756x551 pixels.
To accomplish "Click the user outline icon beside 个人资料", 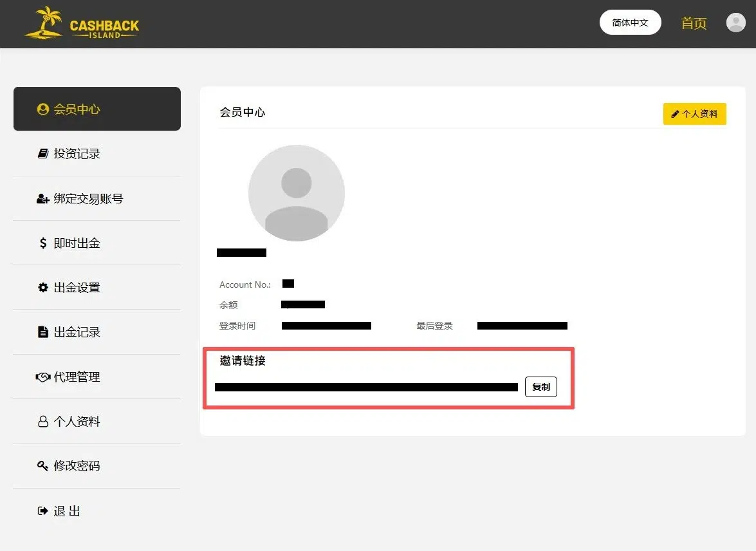I will pos(43,421).
